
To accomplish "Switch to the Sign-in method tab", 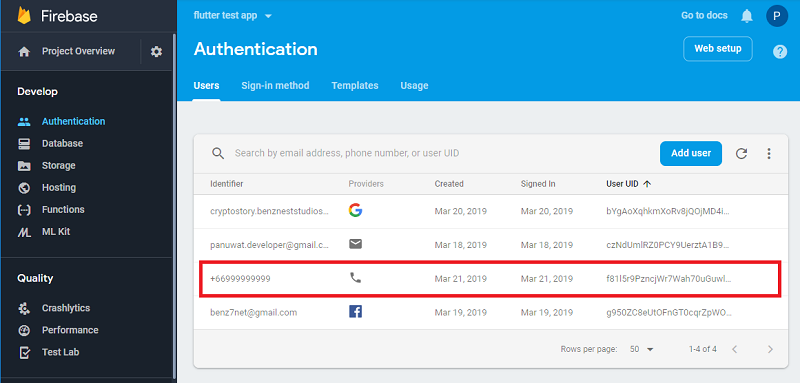I will pos(275,86).
